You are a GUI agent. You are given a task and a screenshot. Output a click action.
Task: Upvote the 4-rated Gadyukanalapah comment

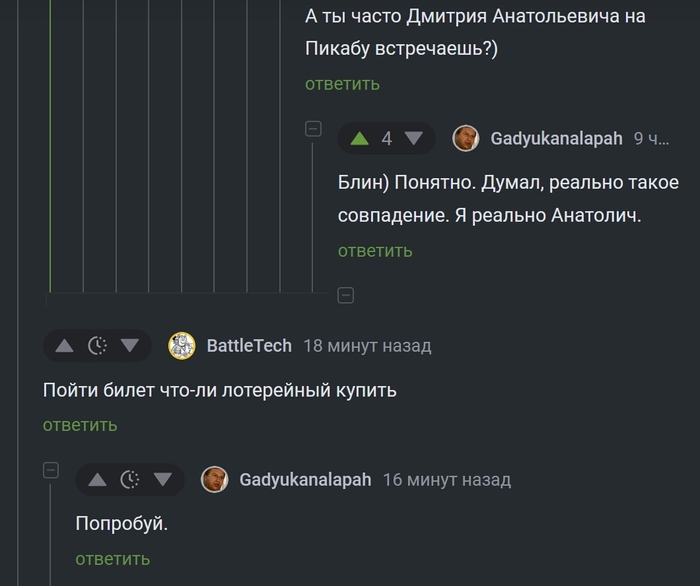360,139
